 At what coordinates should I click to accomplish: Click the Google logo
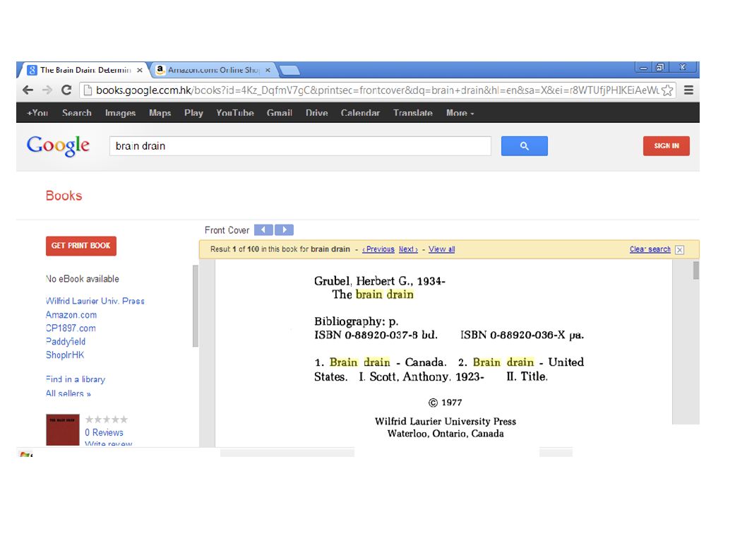tap(58, 145)
